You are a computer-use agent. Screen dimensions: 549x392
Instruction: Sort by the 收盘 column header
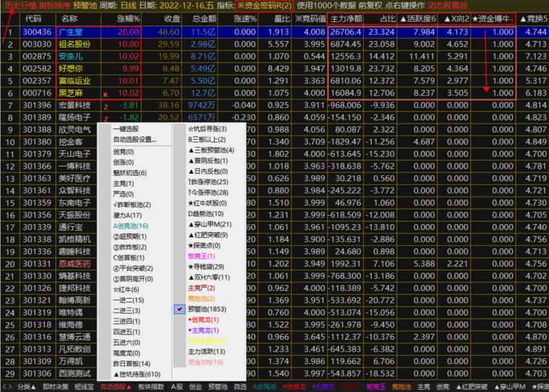tap(172, 19)
